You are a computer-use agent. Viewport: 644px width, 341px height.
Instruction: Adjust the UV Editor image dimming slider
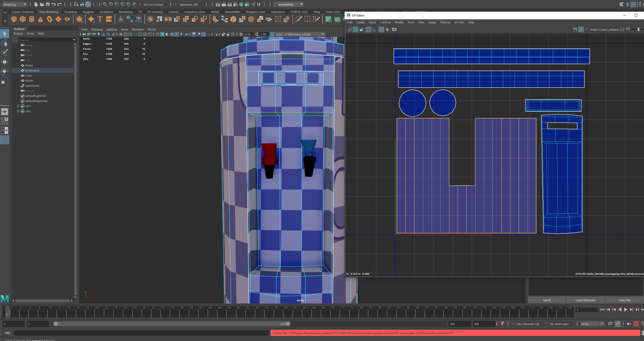coord(638,30)
